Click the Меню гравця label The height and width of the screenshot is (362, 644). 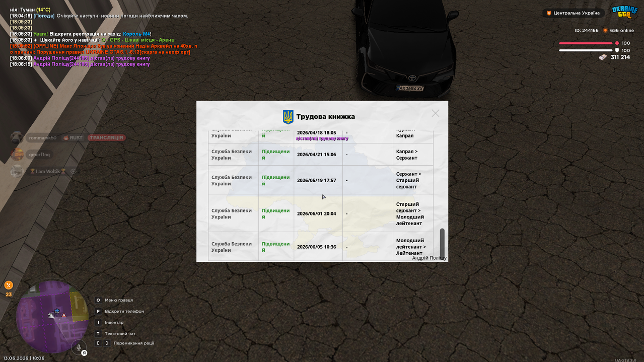coord(119,300)
